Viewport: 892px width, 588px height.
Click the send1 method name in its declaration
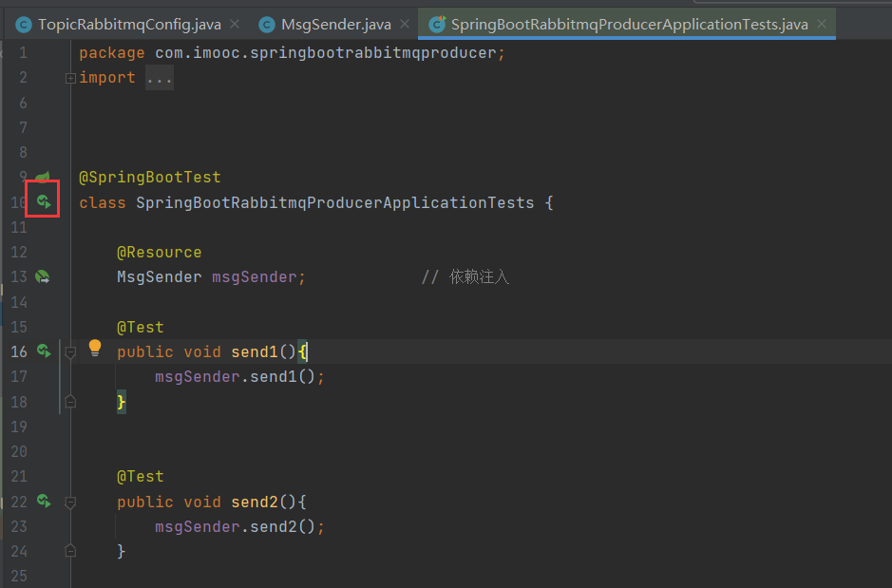pos(255,352)
